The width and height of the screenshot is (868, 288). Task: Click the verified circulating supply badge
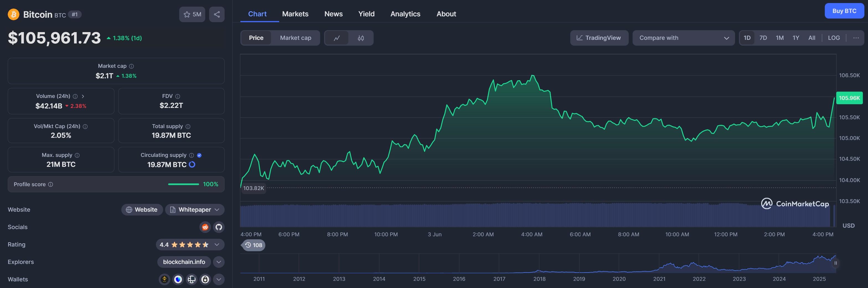(199, 155)
